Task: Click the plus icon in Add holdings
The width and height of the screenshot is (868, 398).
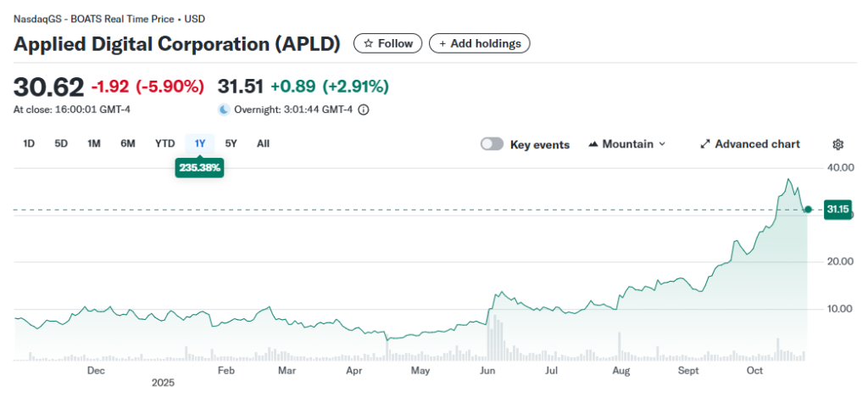Action: [442, 43]
